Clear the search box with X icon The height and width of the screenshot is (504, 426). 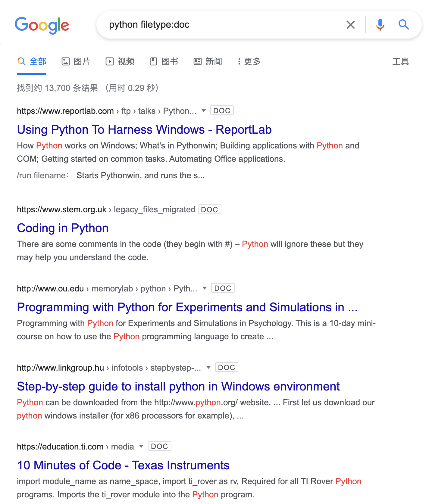[350, 25]
